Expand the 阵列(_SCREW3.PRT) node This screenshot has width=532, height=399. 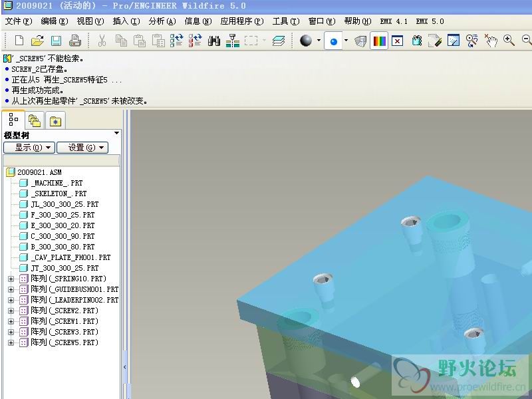11,332
